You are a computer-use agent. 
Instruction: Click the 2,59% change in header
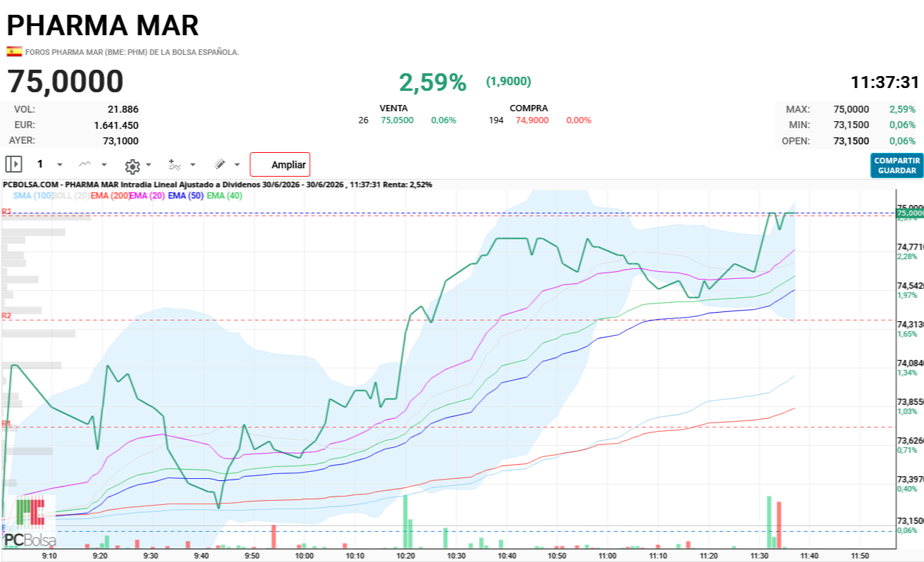(433, 82)
